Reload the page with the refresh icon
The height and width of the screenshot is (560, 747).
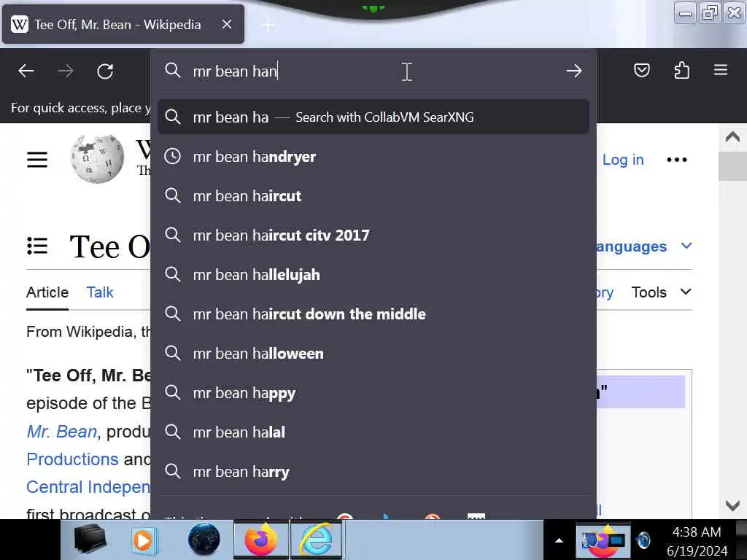[105, 71]
